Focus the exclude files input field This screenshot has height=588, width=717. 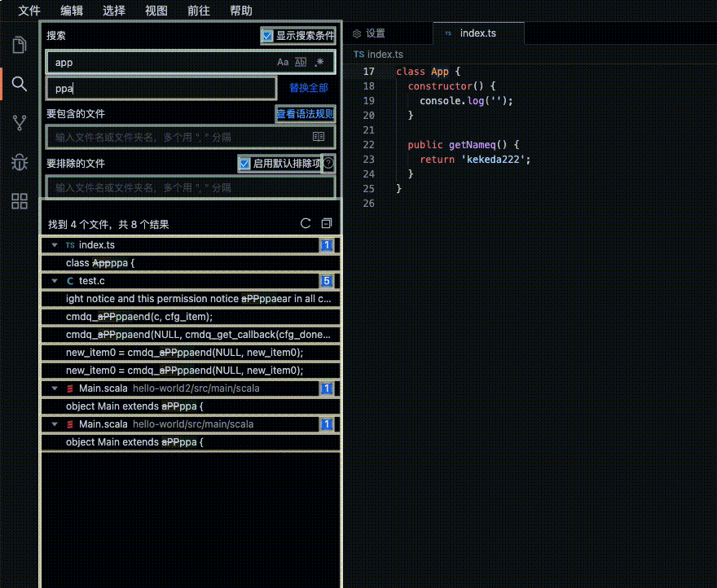pyautogui.click(x=191, y=187)
